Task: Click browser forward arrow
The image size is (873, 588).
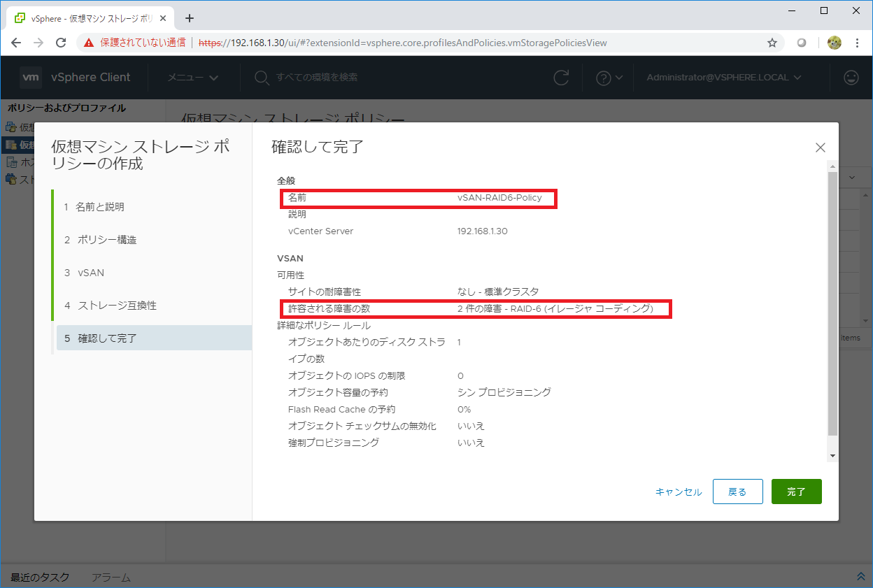Action: pos(39,43)
